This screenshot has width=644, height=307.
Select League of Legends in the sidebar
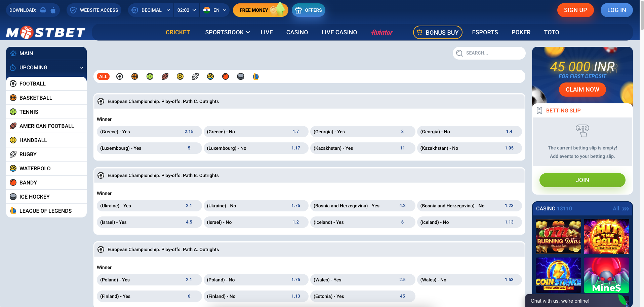click(x=46, y=211)
